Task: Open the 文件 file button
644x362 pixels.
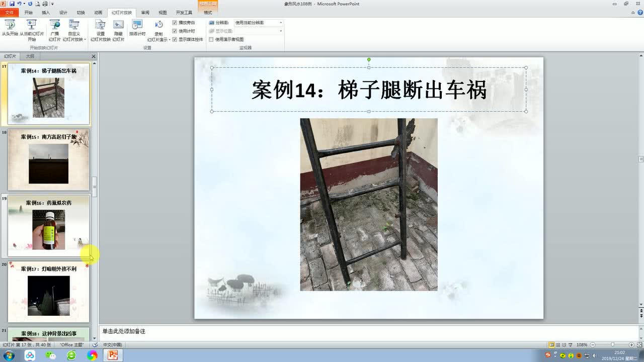Action: (9, 13)
